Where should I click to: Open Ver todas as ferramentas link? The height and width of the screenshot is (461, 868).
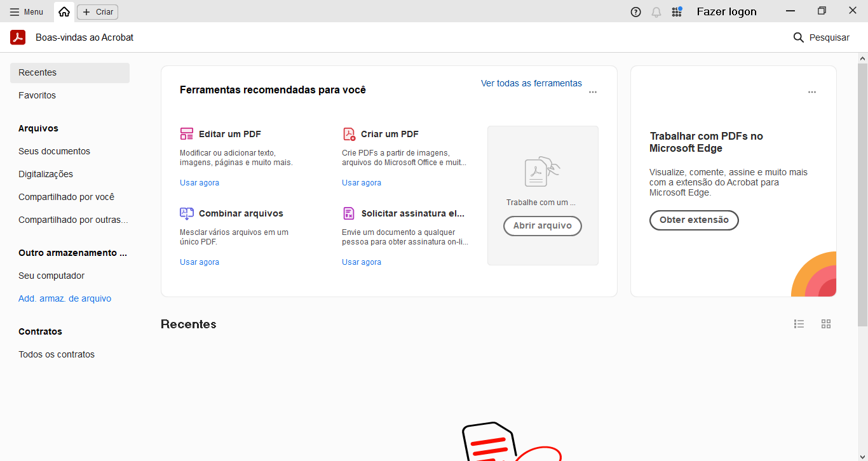pyautogui.click(x=531, y=83)
